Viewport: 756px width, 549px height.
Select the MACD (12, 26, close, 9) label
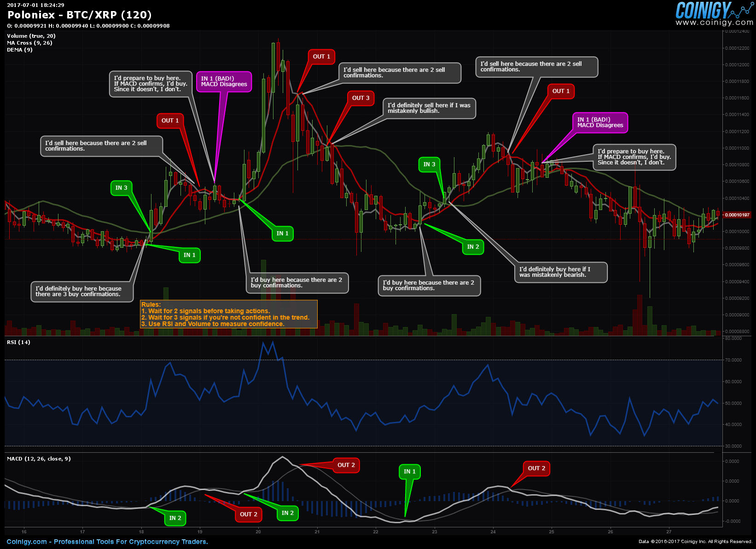[x=39, y=459]
